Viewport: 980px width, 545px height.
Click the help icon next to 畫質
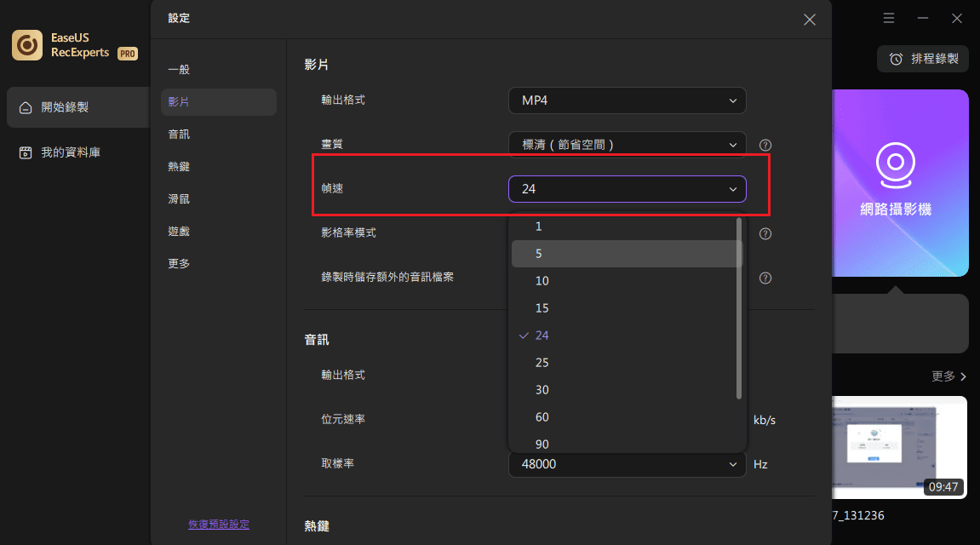pos(765,145)
